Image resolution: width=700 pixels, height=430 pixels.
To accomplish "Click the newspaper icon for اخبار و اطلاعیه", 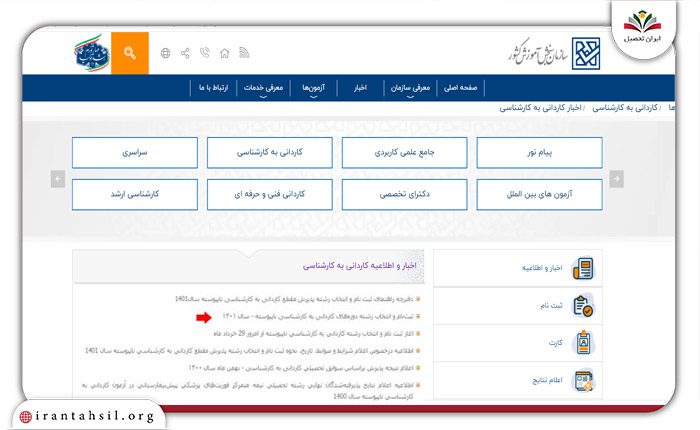I will [583, 268].
